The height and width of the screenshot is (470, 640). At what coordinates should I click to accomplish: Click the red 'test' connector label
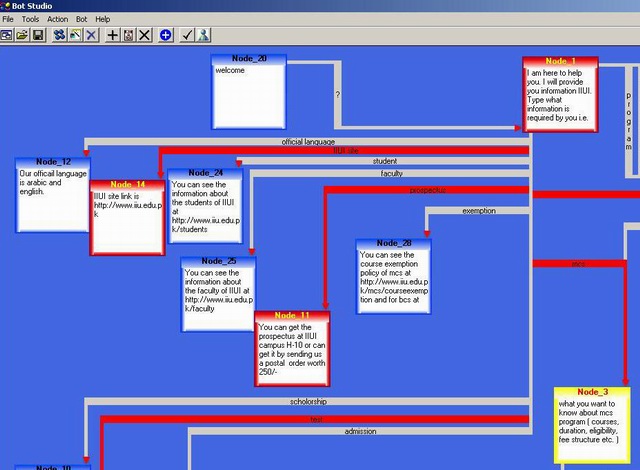tap(316, 419)
